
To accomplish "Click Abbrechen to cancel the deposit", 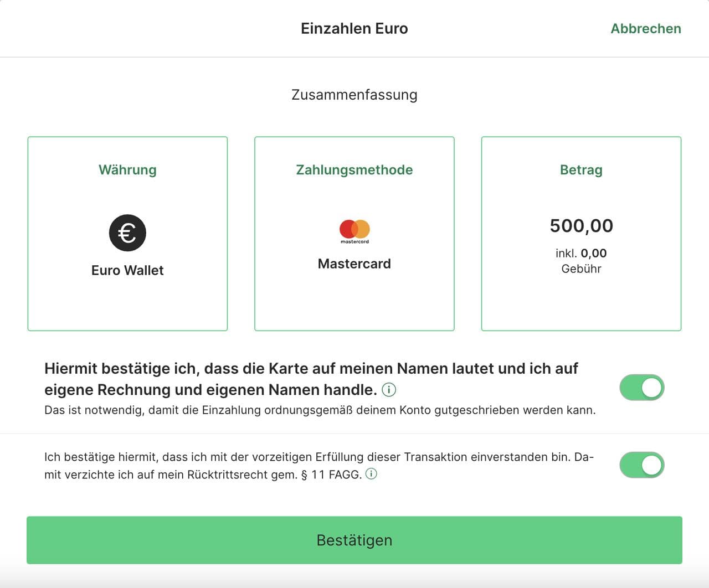I will tap(645, 29).
